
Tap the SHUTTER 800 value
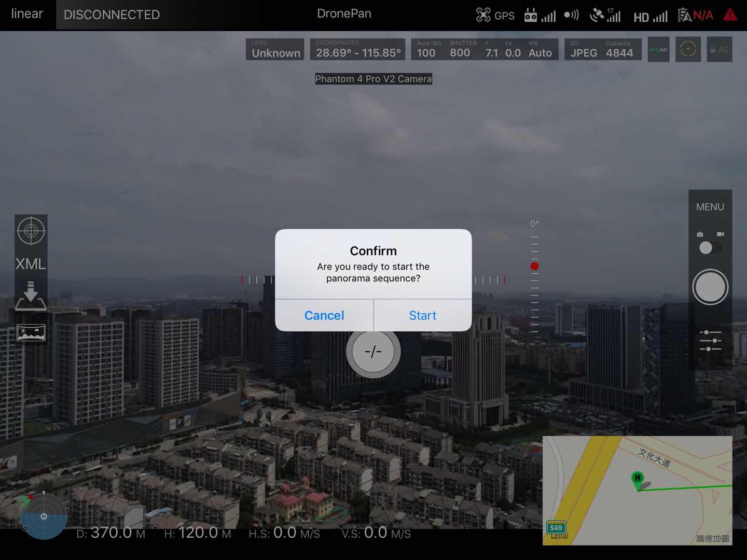[463, 49]
